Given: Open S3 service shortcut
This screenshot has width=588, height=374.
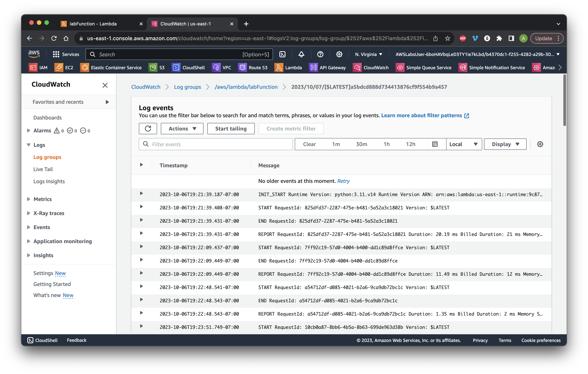Looking at the screenshot, I should [x=156, y=68].
